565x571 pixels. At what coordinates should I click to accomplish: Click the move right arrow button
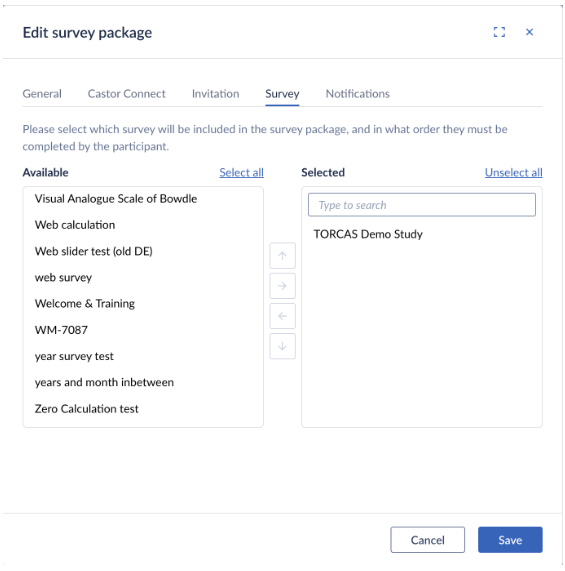[282, 286]
